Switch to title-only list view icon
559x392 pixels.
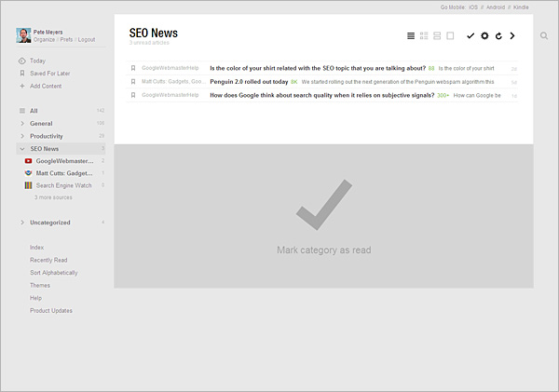click(411, 35)
